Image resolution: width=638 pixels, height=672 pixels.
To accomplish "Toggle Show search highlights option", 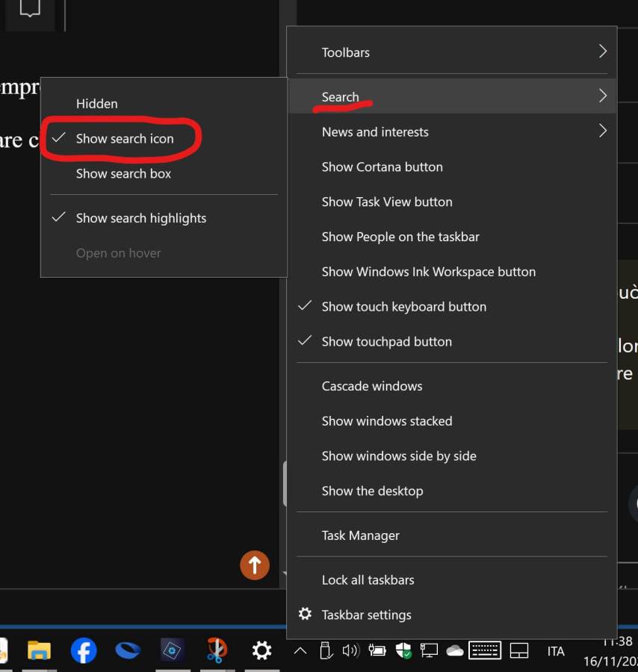I will [141, 218].
